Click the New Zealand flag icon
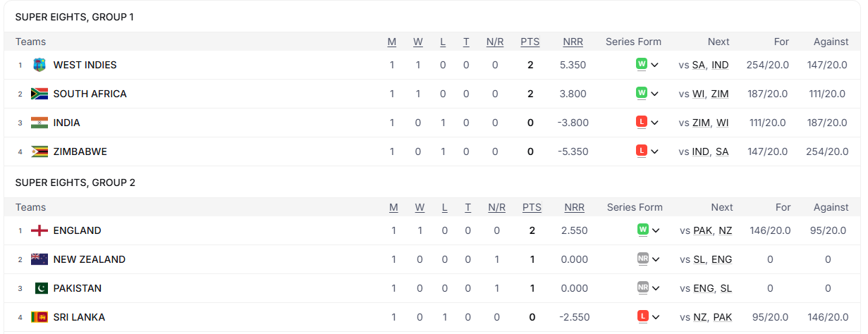 [x=39, y=259]
